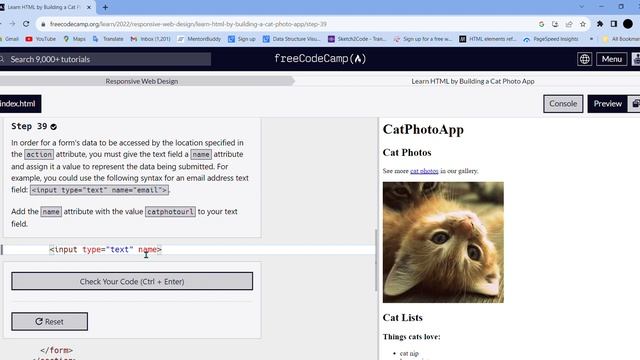This screenshot has width=640, height=360.
Task: Switch to the index.html tab
Action: pos(19,104)
